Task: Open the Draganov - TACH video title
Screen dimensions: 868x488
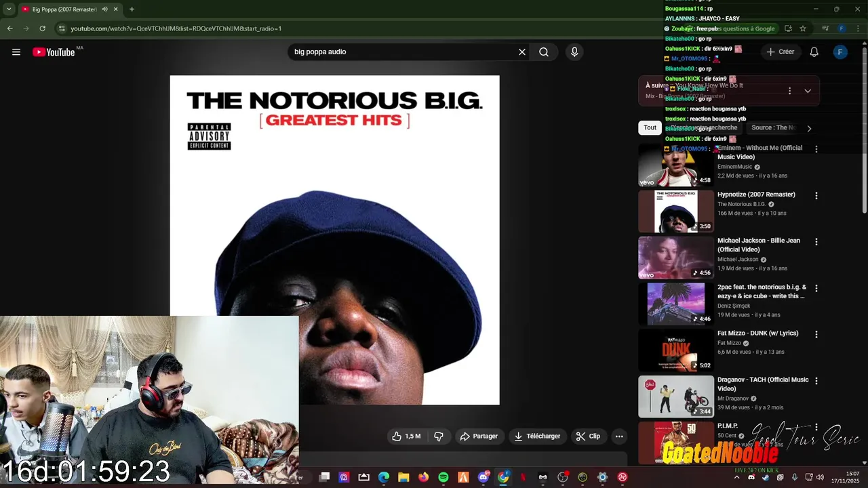Action: [x=763, y=384]
